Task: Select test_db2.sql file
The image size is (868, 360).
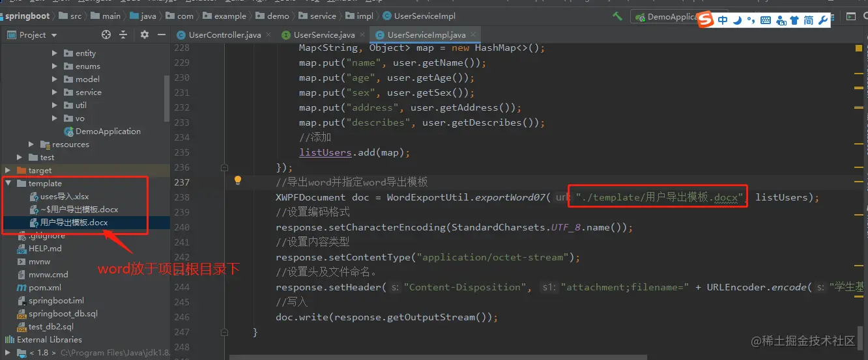Action: [x=51, y=326]
